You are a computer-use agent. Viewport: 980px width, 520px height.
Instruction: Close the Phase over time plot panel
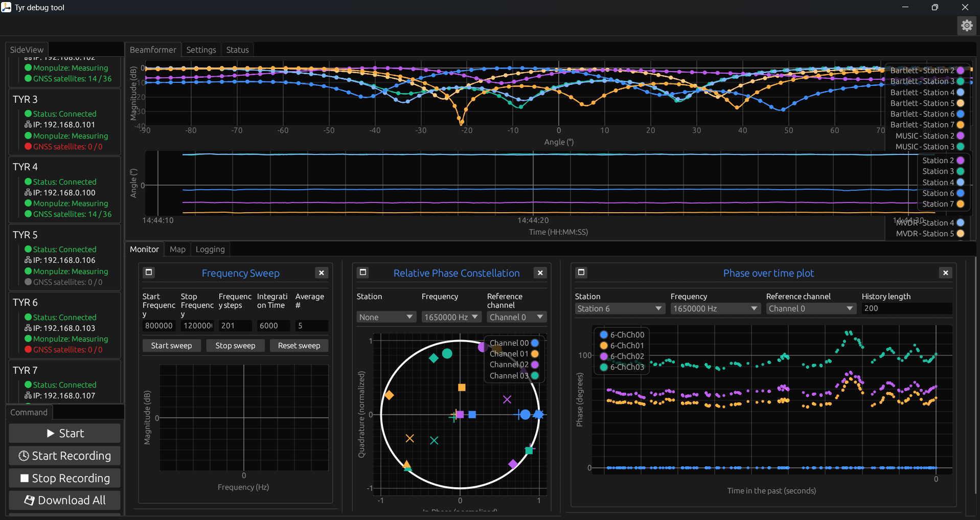tap(946, 273)
